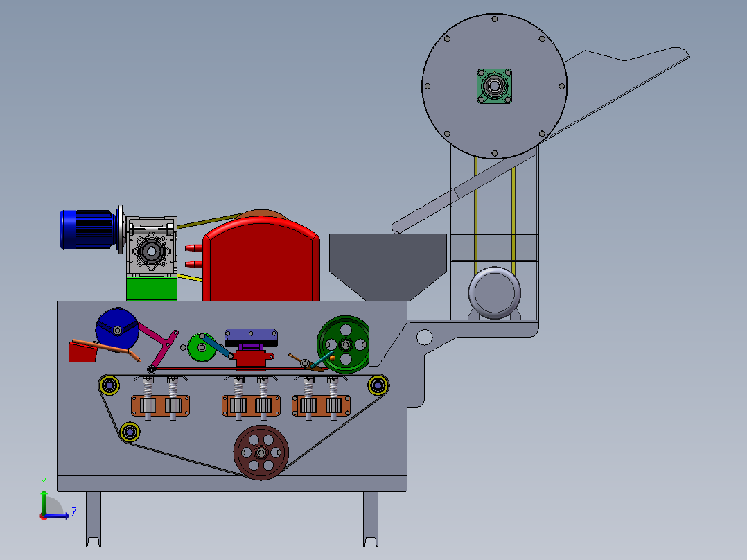Pick the right support leg

point(371,518)
